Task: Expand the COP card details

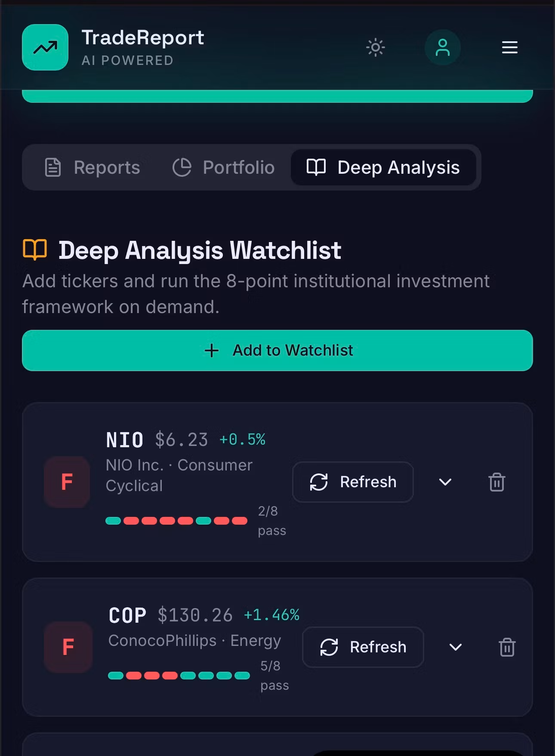Action: [x=456, y=647]
